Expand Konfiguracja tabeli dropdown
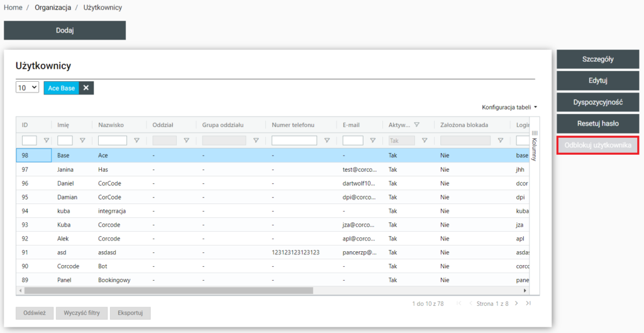Viewport: 644px width, 333px height. 509,108
